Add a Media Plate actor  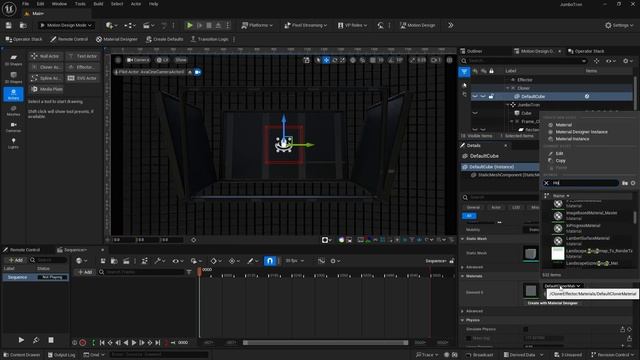[47, 89]
